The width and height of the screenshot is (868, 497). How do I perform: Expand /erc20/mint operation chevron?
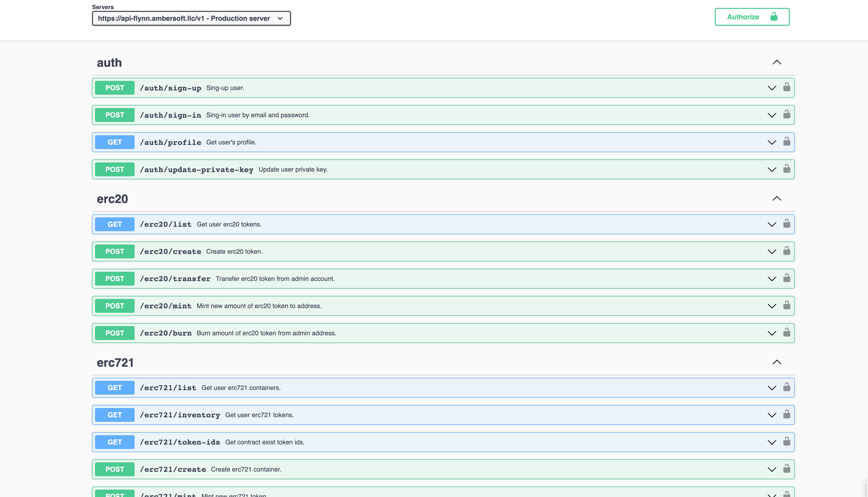[771, 306]
